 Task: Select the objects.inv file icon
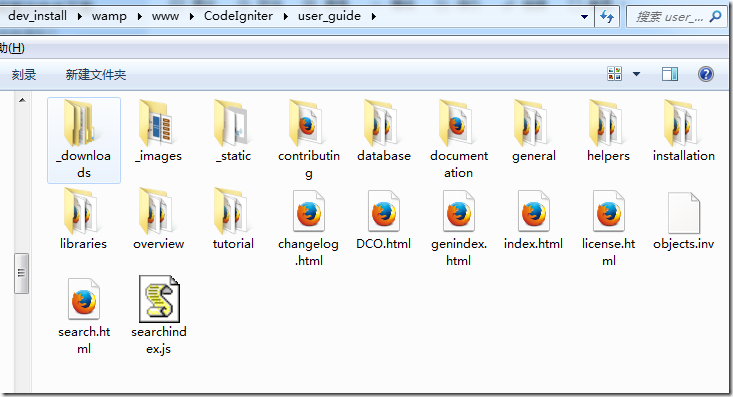pos(684,213)
